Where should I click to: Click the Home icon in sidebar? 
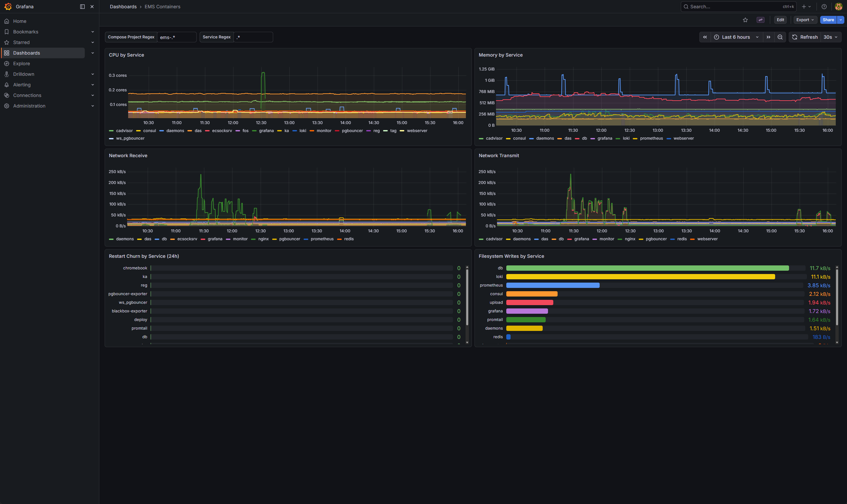[x=6, y=21]
